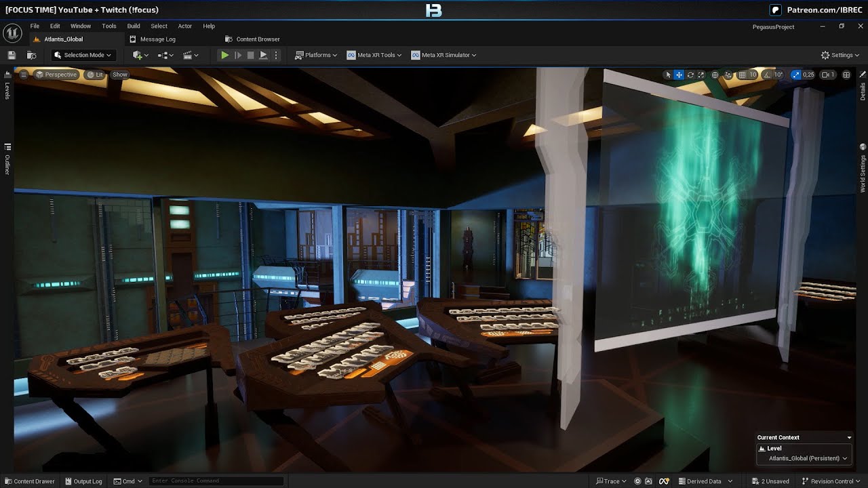Change rotation snap value 10°

(x=778, y=75)
